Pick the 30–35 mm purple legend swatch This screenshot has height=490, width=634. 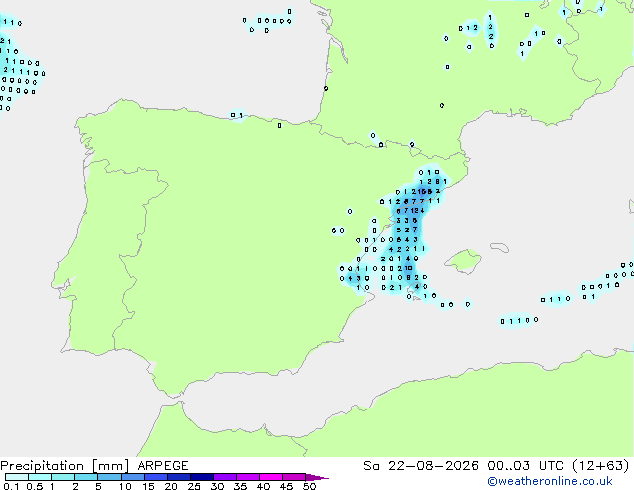pos(225,477)
